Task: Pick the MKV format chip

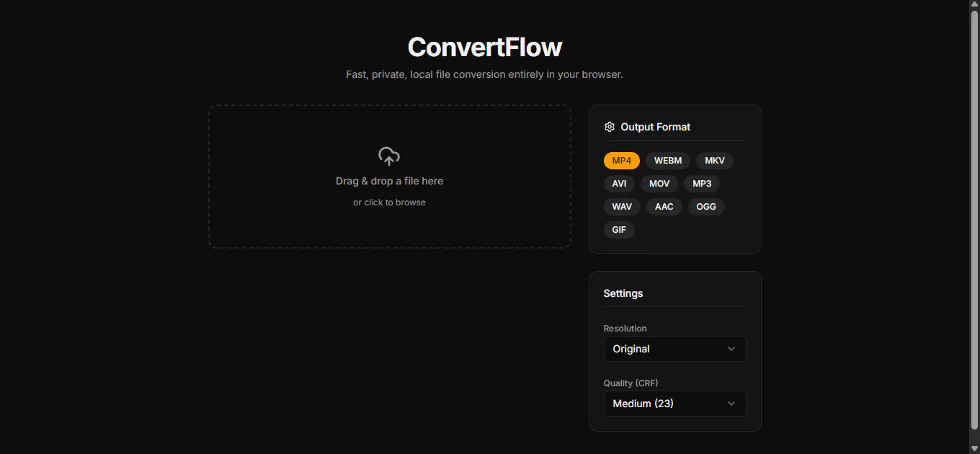Action: tap(715, 161)
